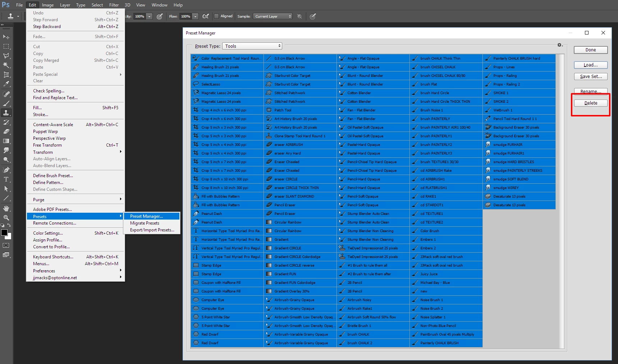
Task: Select the Rectangular Marquee tool
Action: [x=6, y=46]
